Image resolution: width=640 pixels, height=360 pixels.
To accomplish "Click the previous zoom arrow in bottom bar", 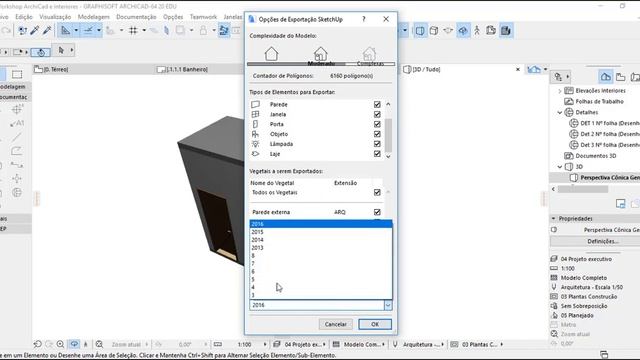I will point(38,344).
